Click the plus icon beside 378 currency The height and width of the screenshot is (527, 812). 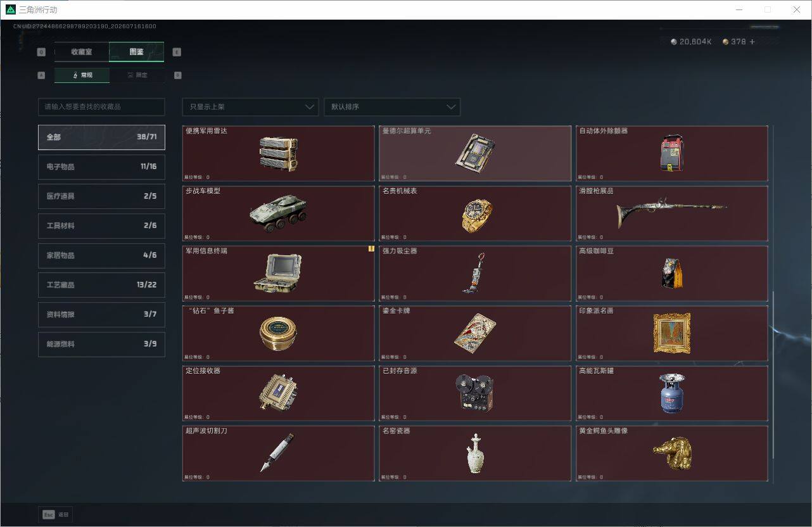[x=752, y=42]
